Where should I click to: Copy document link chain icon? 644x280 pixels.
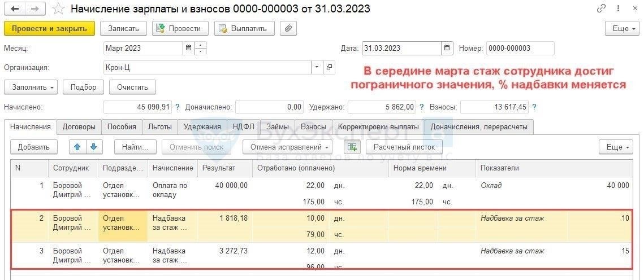[x=601, y=8]
